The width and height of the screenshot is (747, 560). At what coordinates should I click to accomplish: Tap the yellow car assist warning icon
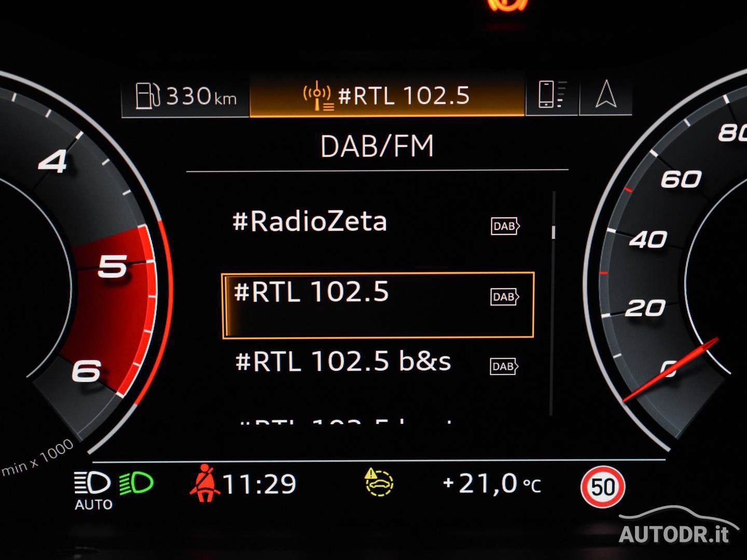[x=379, y=482]
